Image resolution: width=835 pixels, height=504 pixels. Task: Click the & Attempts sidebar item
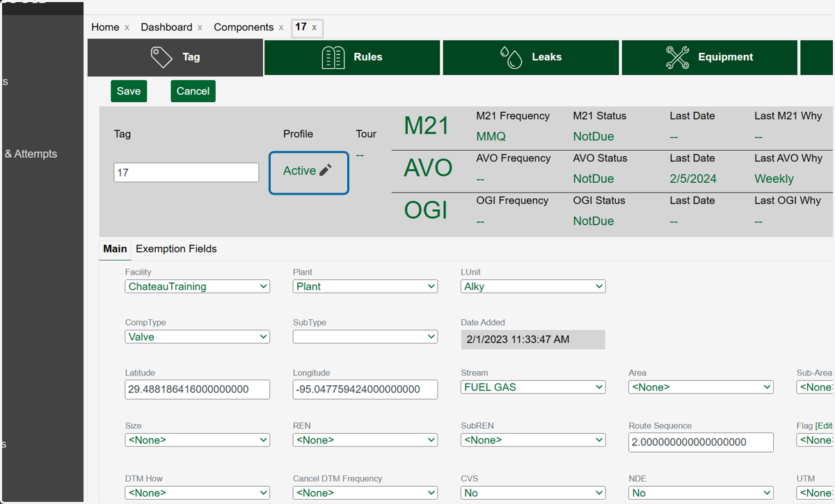coord(31,154)
